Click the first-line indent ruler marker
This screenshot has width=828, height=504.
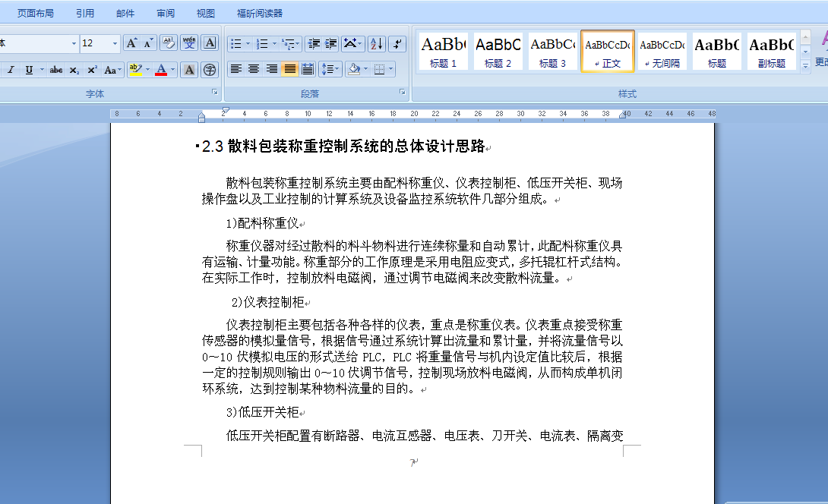point(226,110)
